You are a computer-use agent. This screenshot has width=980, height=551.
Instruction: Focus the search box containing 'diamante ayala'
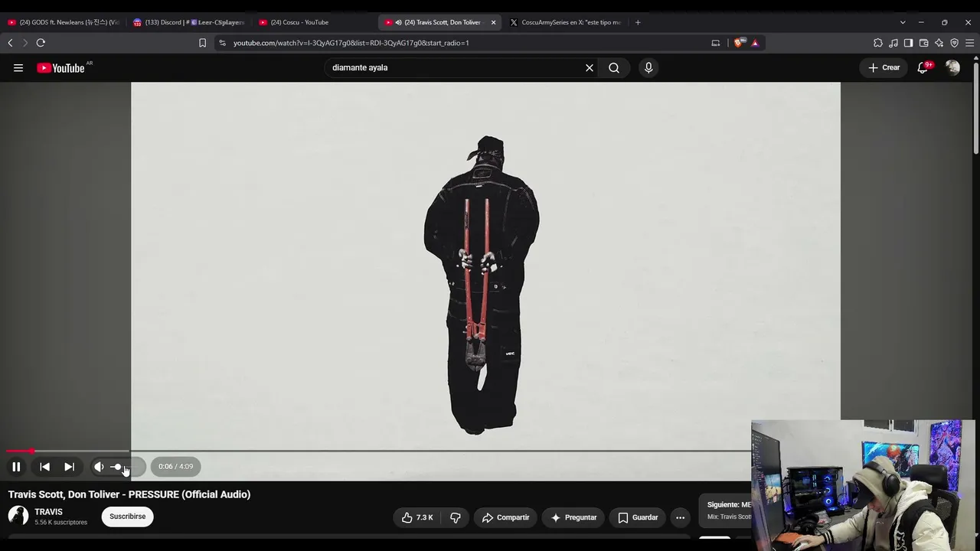click(456, 68)
